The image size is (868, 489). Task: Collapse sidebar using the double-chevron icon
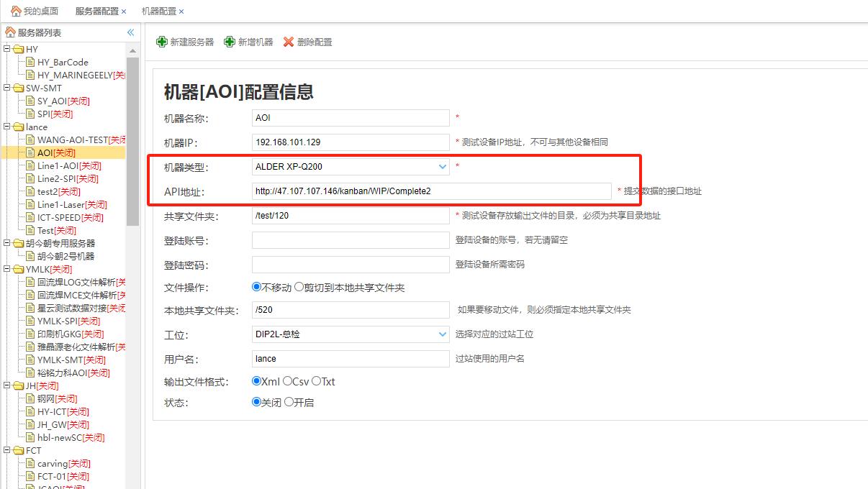pyautogui.click(x=130, y=32)
